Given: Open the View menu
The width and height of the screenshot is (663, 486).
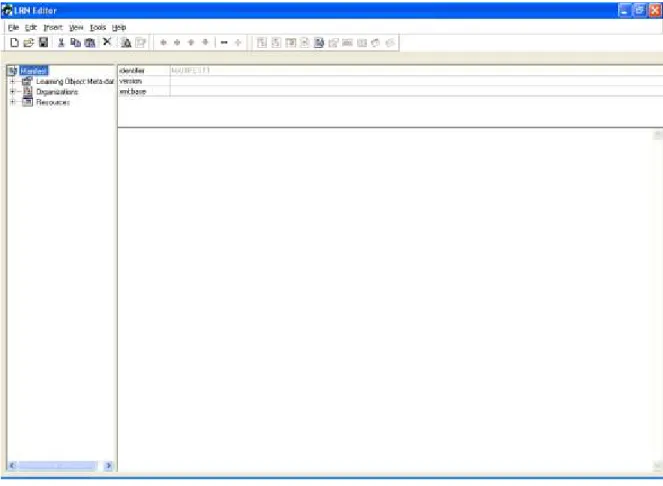Looking at the screenshot, I should click(76, 27).
